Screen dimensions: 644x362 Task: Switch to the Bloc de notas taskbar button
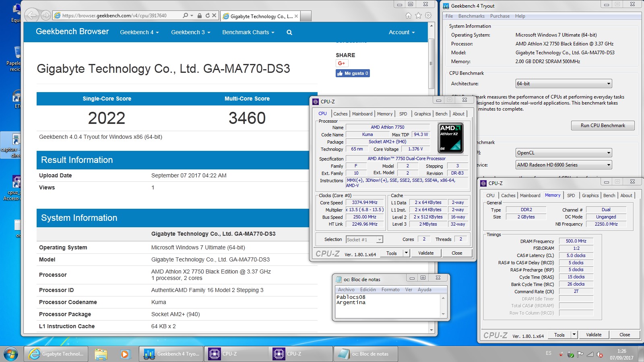[x=365, y=354]
